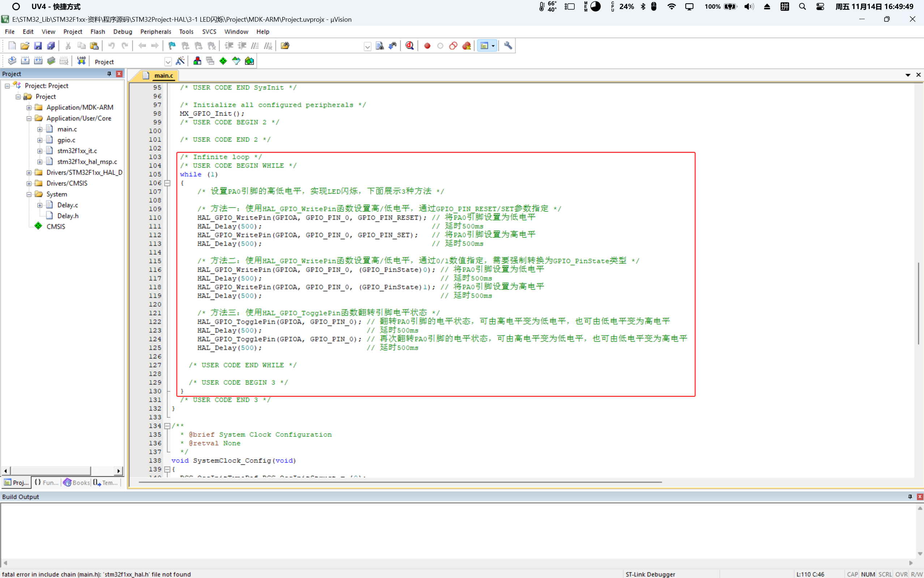Viewport: 924px width, 578px height.
Task: Click the Download LOAD flash icon
Action: point(81,61)
